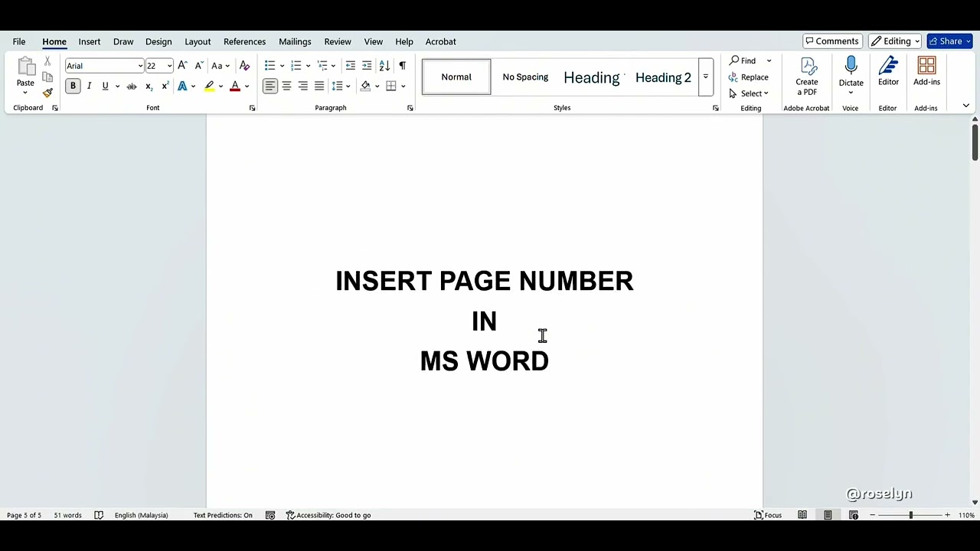Switch to the Layout tab
This screenshot has width=980, height=551.
198,41
